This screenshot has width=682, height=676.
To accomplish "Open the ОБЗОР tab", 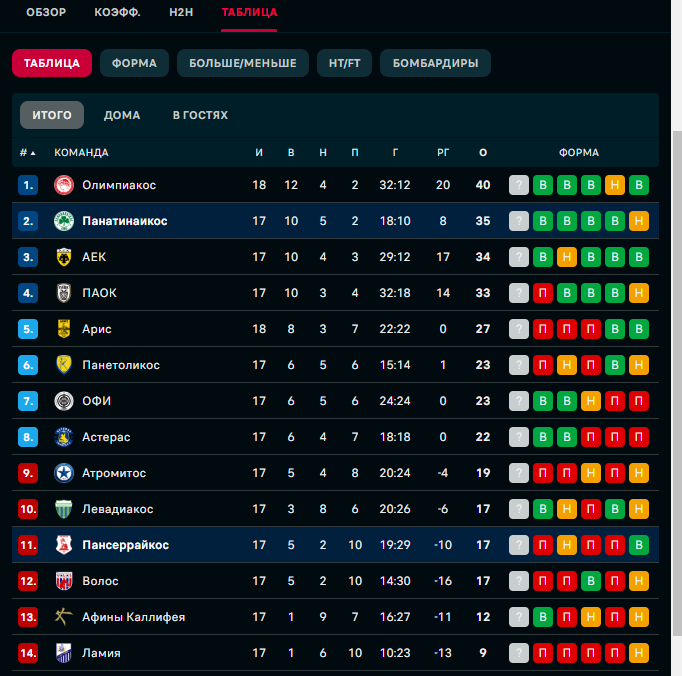I will 46,12.
